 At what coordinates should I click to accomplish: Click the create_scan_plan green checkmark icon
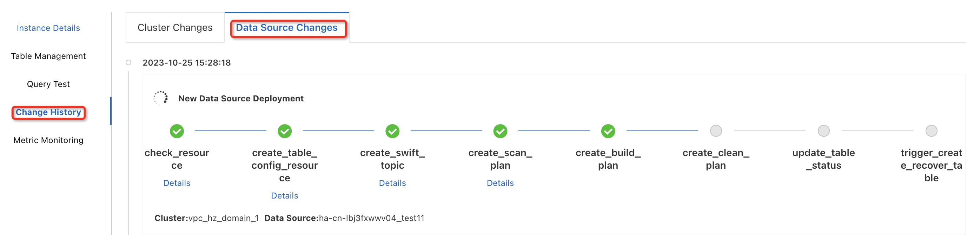click(500, 131)
